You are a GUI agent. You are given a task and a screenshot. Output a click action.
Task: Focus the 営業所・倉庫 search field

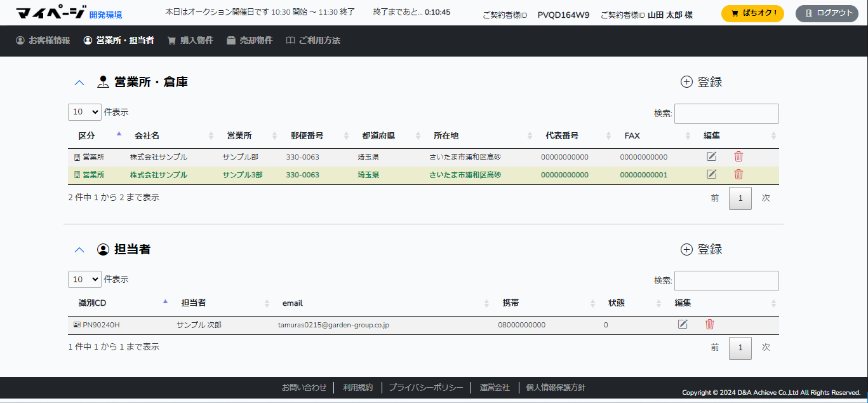click(726, 114)
